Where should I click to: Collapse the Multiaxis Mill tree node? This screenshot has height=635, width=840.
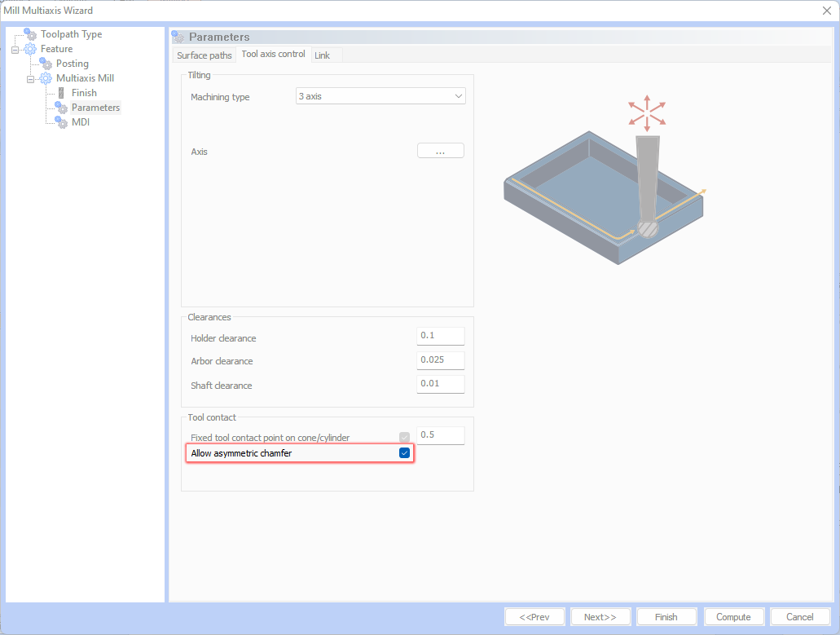coord(30,79)
